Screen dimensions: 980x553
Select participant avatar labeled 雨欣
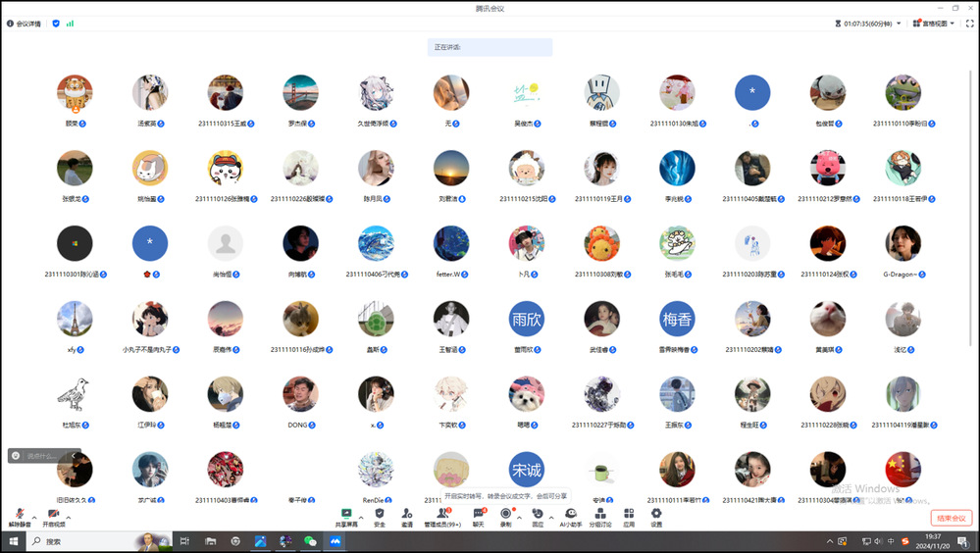(527, 319)
